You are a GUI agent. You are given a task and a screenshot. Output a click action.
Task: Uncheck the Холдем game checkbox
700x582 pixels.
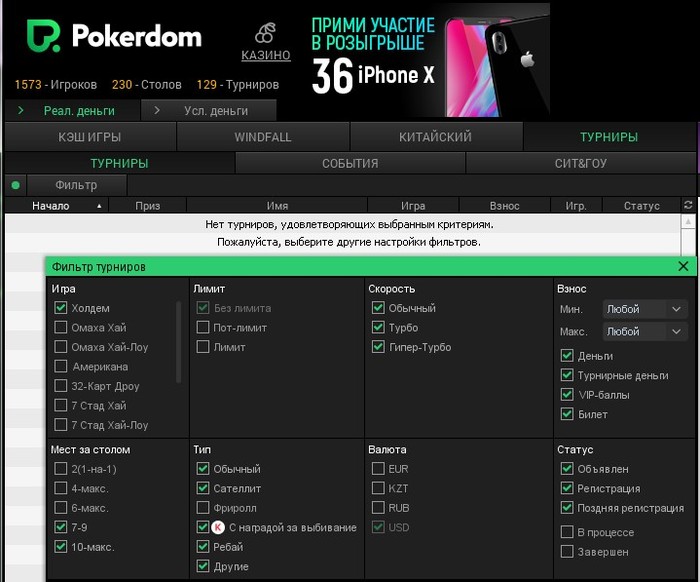pos(61,308)
